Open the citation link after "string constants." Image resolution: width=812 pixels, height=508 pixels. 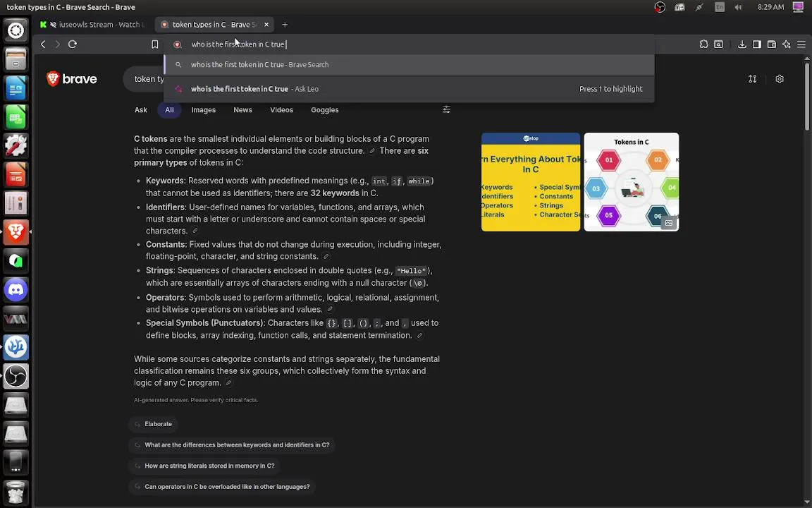click(x=326, y=256)
